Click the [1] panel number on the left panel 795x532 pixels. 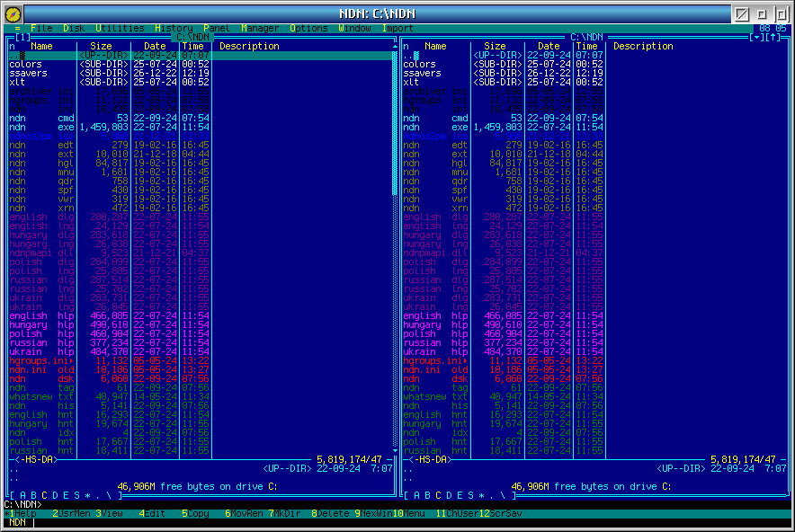point(22,38)
